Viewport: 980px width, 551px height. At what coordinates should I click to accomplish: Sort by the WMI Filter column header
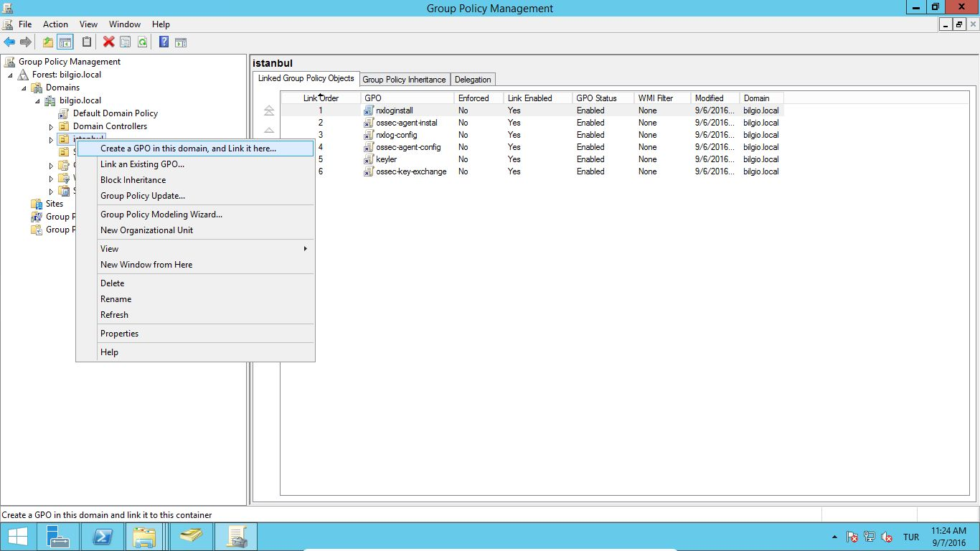[x=663, y=98]
